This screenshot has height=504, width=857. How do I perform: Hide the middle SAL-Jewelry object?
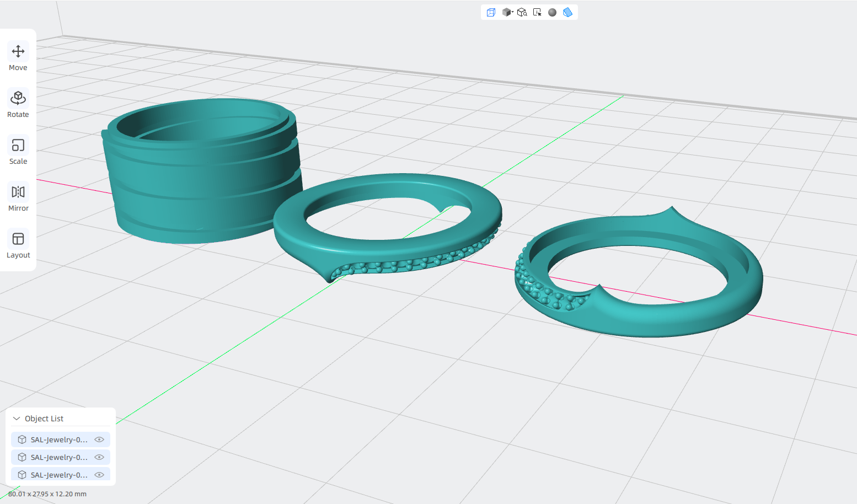coord(99,457)
